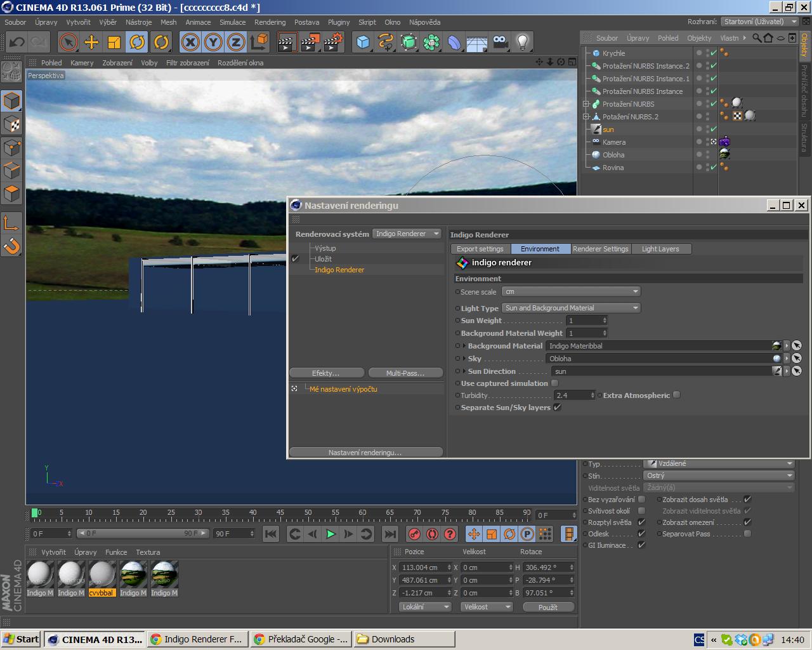This screenshot has width=812, height=650.
Task: Open the Rendering menu
Action: point(270,22)
